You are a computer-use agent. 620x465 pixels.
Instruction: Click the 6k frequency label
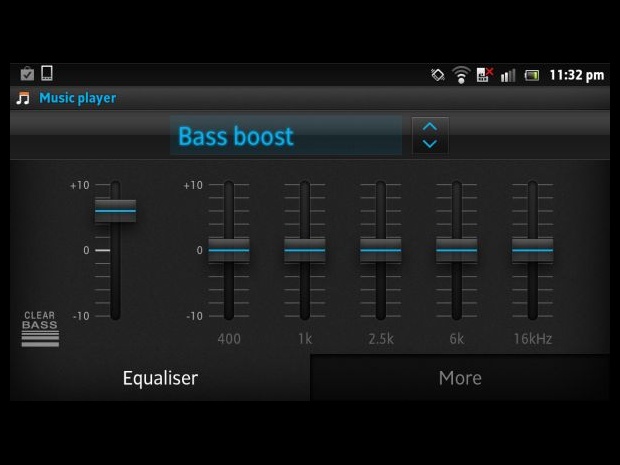[x=457, y=339]
